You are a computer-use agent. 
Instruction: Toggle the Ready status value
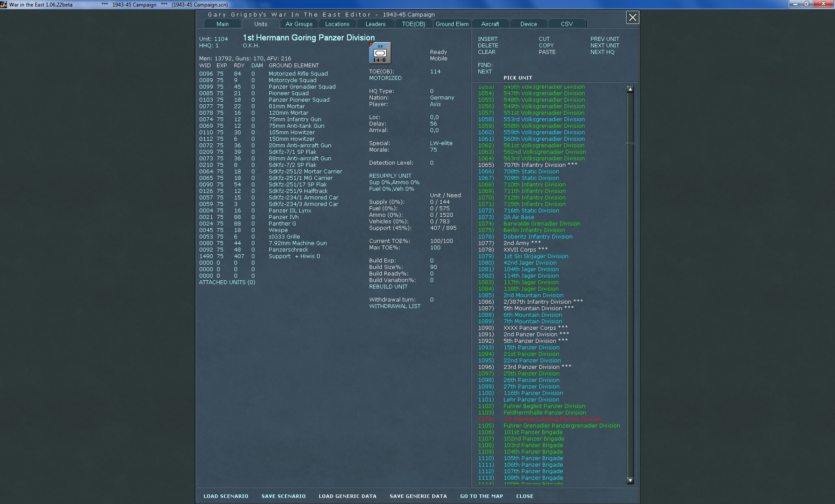pos(438,52)
